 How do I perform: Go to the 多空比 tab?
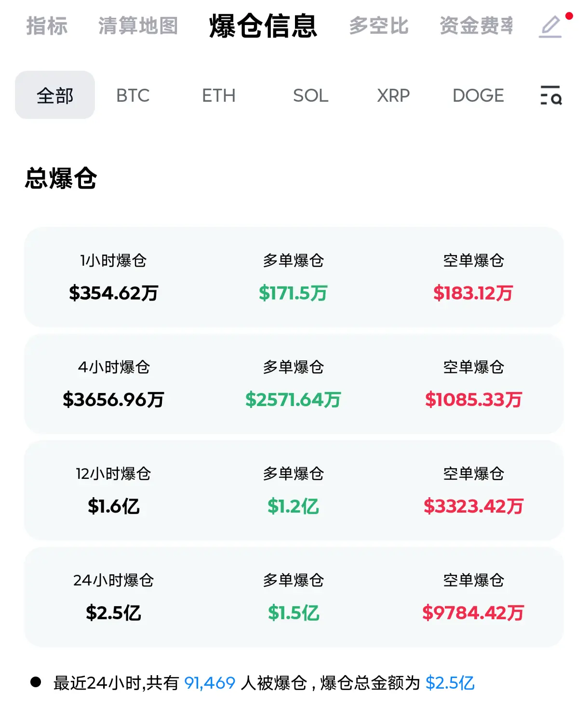coord(379,26)
